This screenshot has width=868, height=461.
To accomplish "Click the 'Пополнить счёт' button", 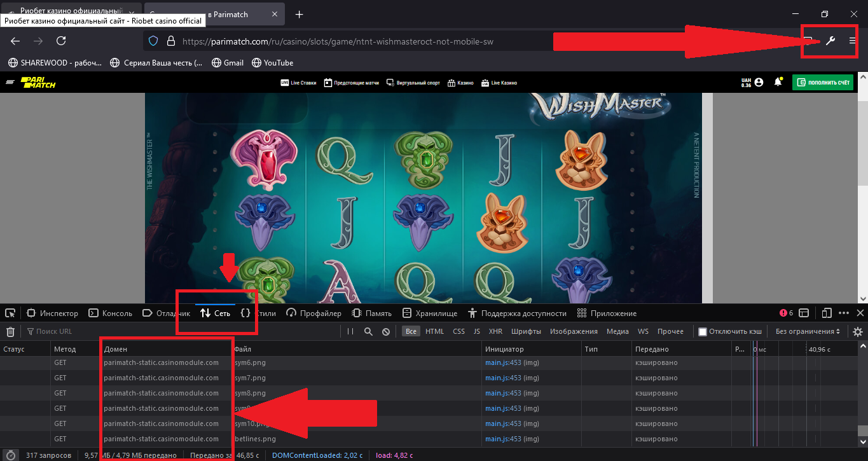I will click(822, 83).
